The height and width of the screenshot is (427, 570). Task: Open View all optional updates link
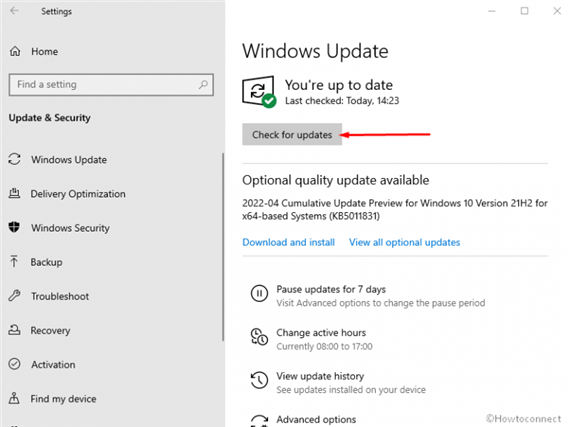pyautogui.click(x=405, y=242)
